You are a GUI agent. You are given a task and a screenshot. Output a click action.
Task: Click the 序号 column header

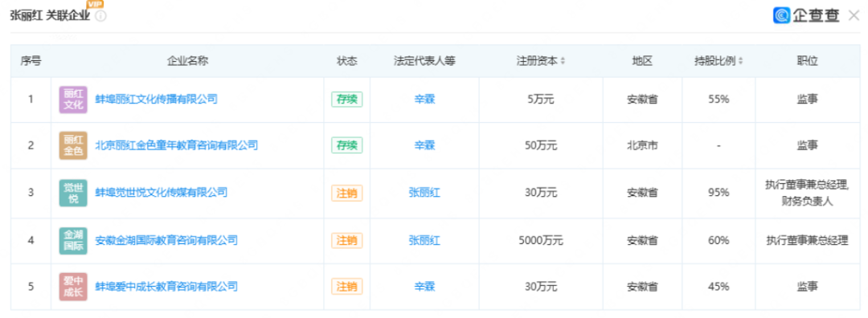tap(31, 61)
